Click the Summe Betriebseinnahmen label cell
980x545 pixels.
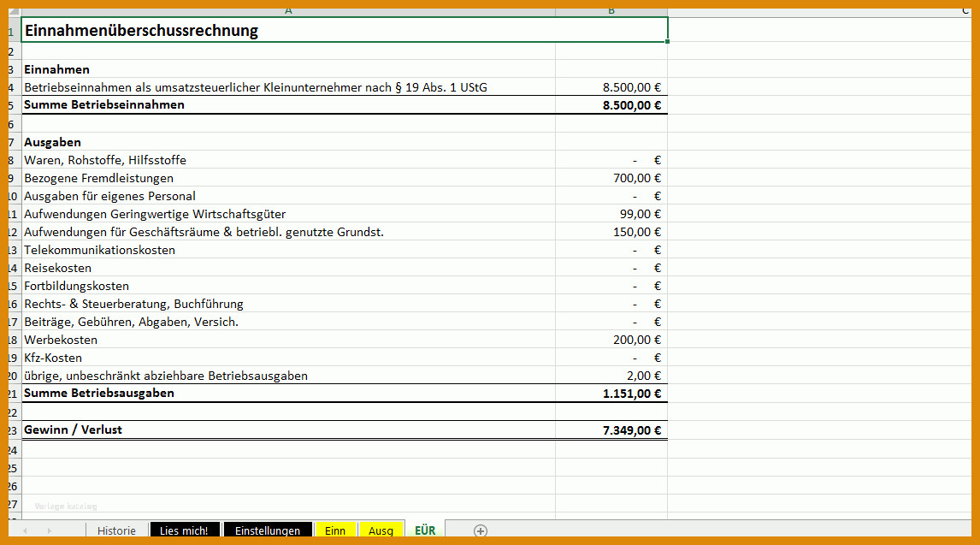pos(288,105)
